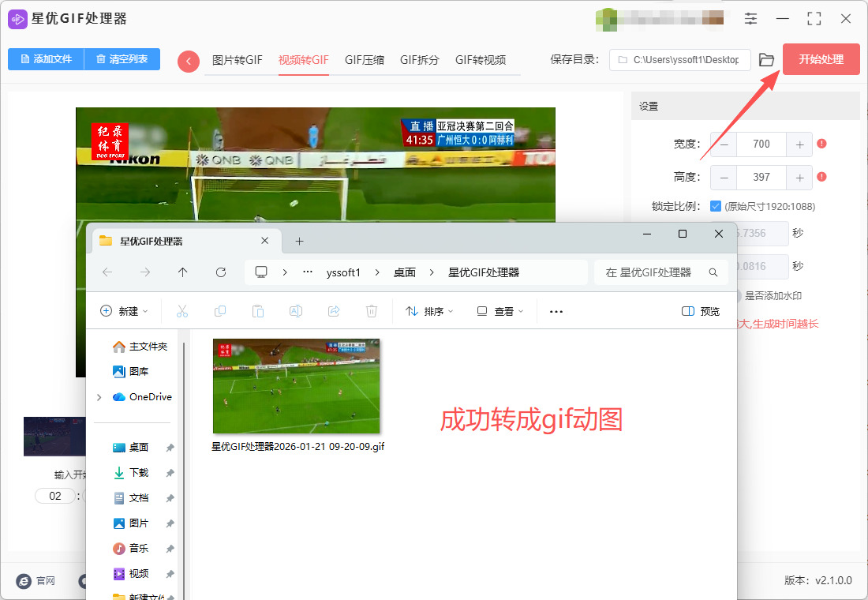Click the 官网 official site icon
The height and width of the screenshot is (600, 868).
pos(24,580)
